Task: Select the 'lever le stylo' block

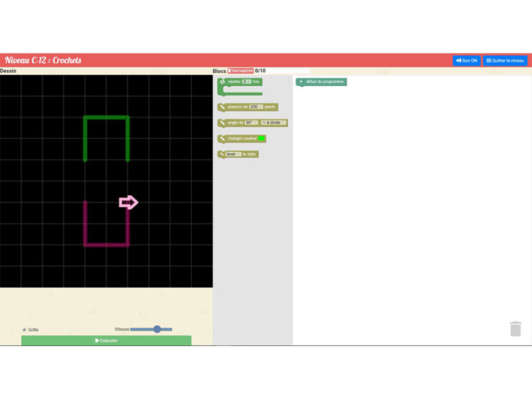Action: point(249,154)
